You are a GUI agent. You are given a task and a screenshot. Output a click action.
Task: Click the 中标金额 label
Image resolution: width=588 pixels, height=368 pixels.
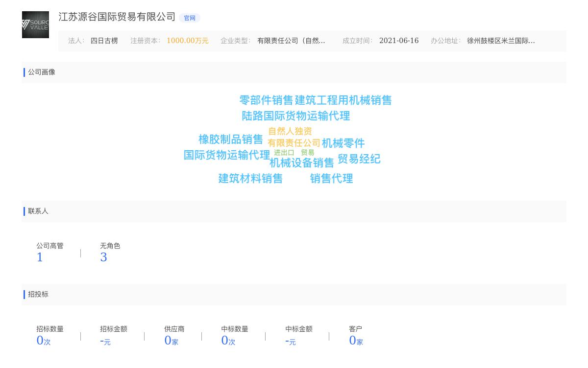click(299, 329)
